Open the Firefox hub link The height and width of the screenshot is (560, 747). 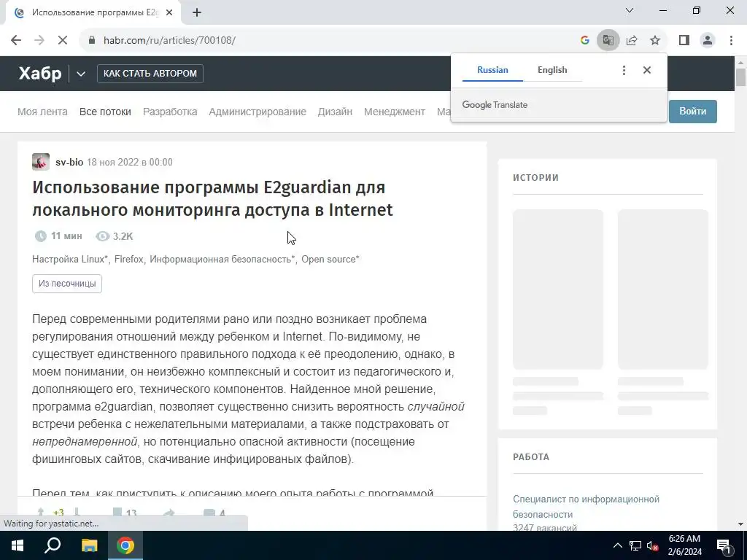click(128, 260)
